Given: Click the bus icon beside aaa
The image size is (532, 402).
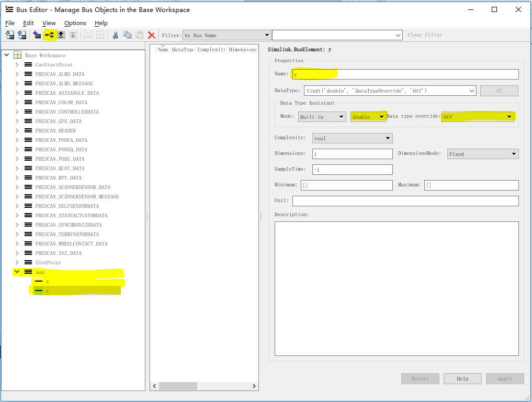Looking at the screenshot, I should click(28, 272).
